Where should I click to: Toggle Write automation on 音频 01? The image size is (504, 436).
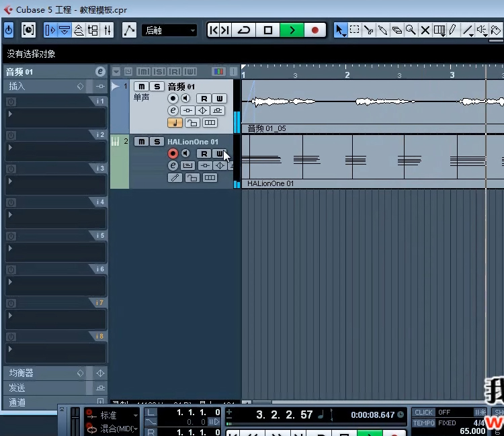(220, 99)
